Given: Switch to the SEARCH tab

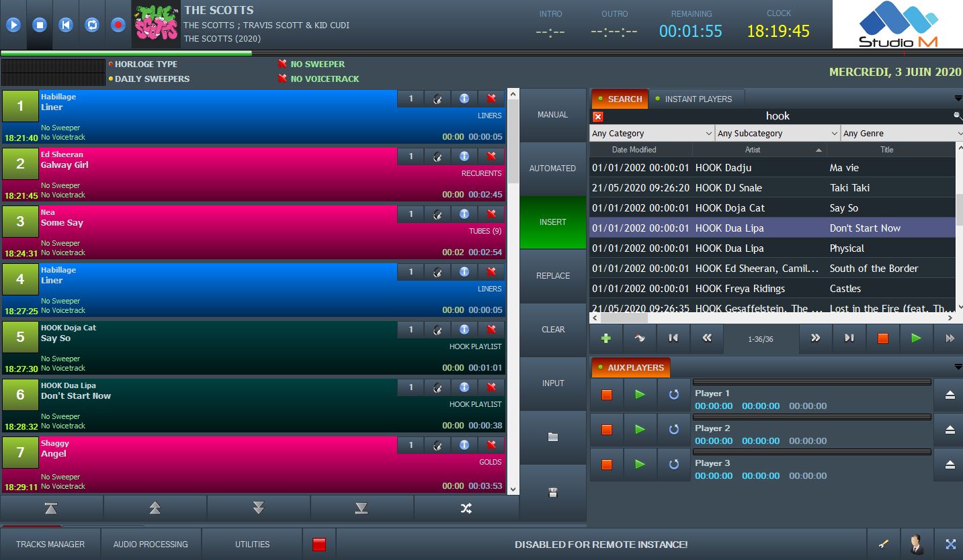Looking at the screenshot, I should (x=620, y=99).
